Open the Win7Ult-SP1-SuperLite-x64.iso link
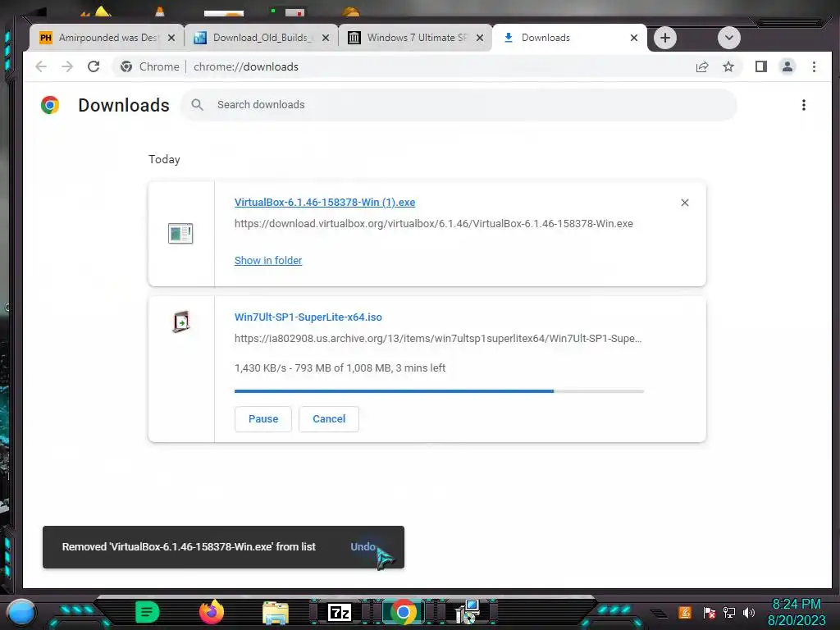The height and width of the screenshot is (630, 840). pos(308,317)
